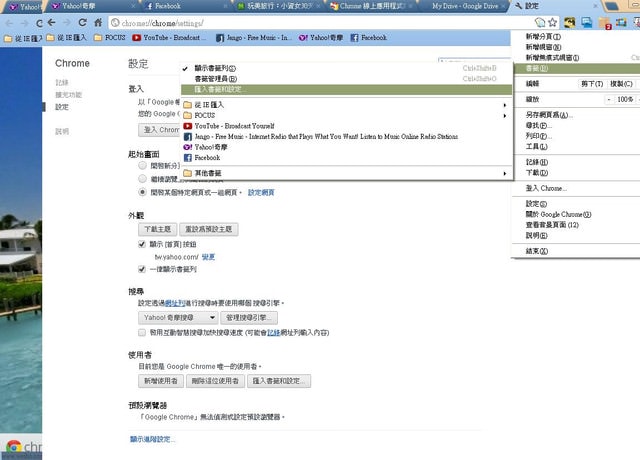Close the Facebook tab
Screen dimensions: 640x460
225,6
